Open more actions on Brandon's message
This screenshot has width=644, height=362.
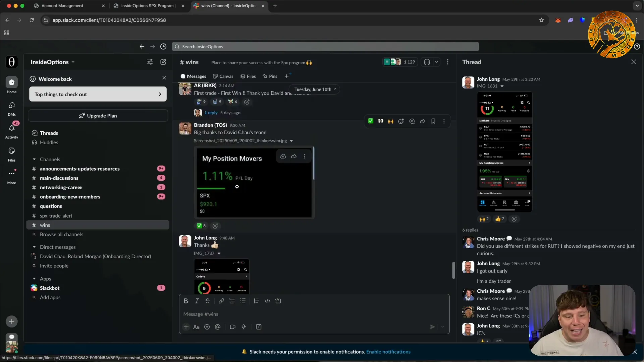tap(444, 121)
